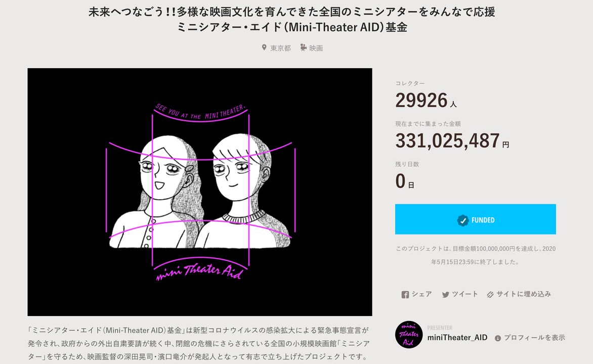The width and height of the screenshot is (593, 364).
Task: Open the miniTheater_AID presenter name link
Action: [x=457, y=337]
